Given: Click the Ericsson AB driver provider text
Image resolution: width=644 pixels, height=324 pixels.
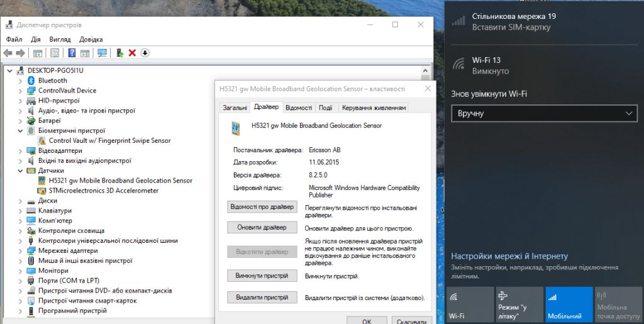Looking at the screenshot, I should (x=325, y=150).
